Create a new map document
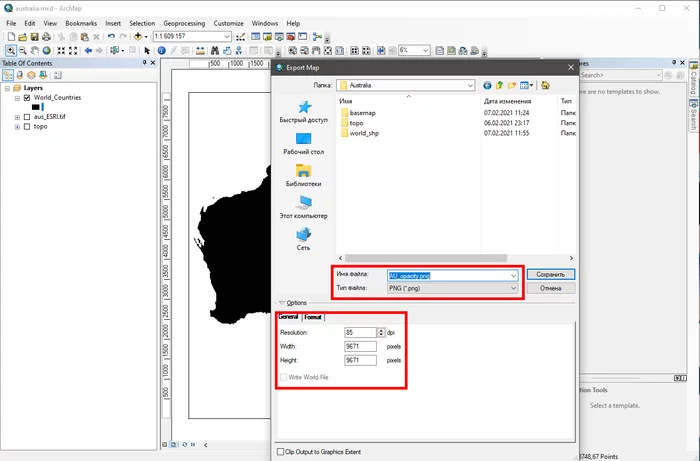700x461 pixels. (11, 37)
